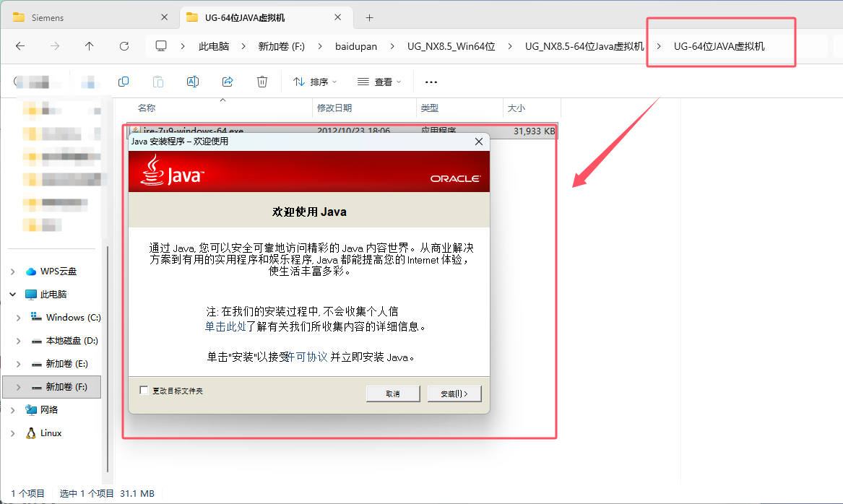Click the Paste toolbar icon
843x504 pixels.
pyautogui.click(x=158, y=82)
